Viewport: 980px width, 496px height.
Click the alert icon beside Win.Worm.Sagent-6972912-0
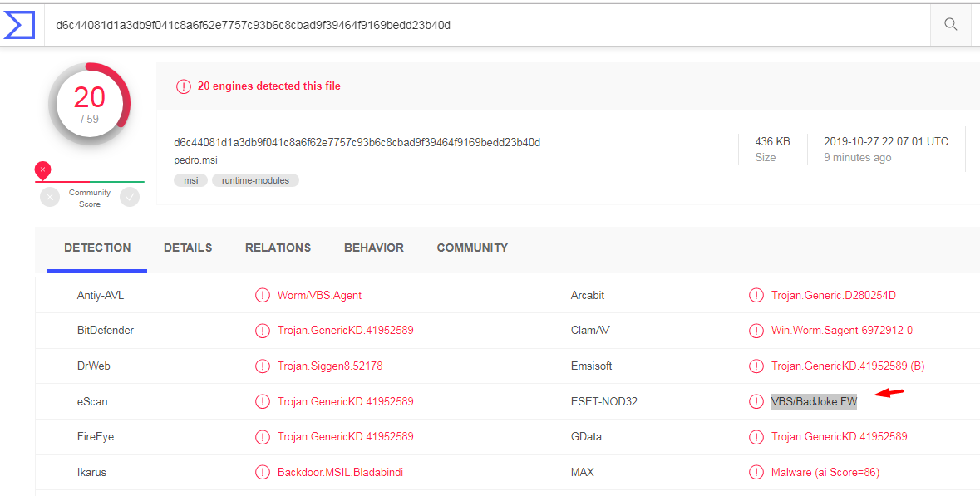756,331
